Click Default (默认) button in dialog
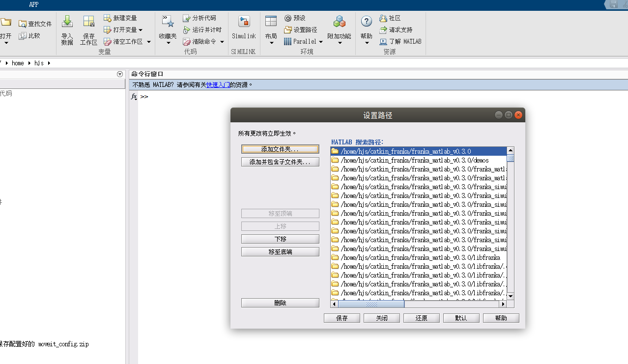Viewport: 628px width, 364px height. pyautogui.click(x=461, y=318)
